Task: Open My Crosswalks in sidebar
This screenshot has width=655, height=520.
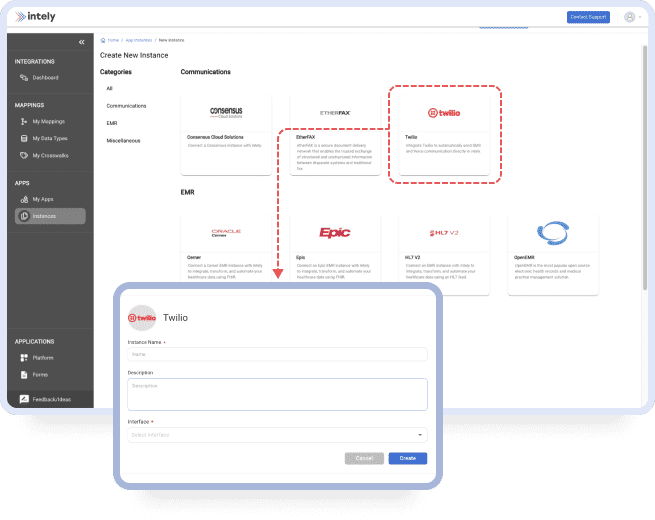Action: 51,156
